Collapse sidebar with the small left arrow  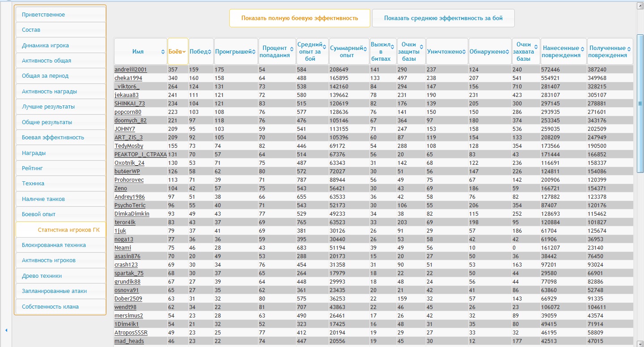(x=6, y=330)
